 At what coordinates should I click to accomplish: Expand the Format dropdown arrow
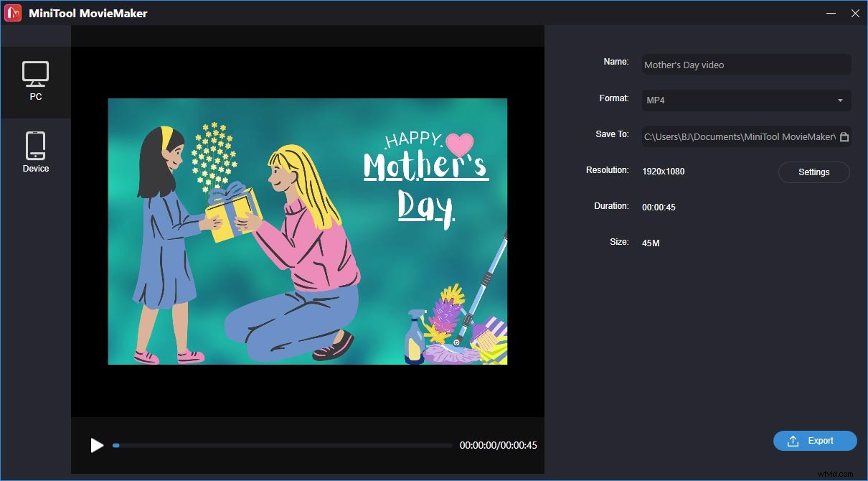[841, 101]
